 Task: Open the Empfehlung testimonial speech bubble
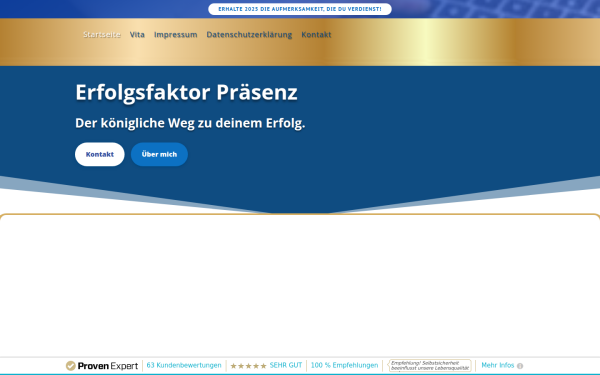(430, 365)
